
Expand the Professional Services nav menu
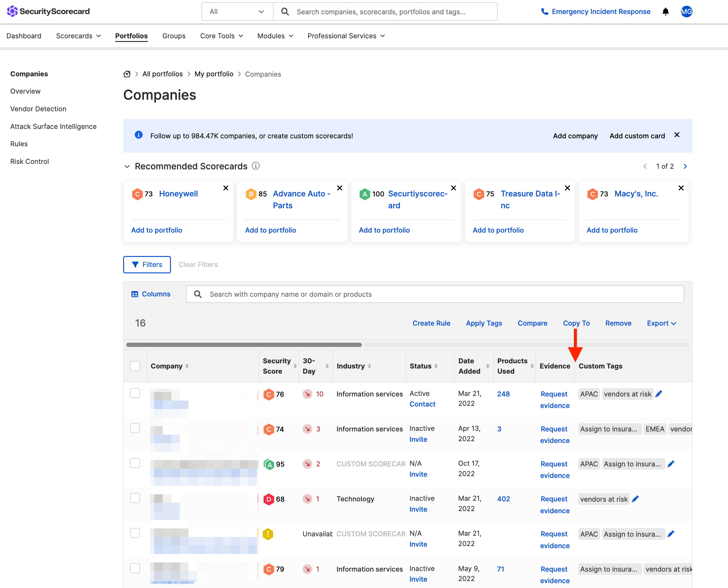pos(346,36)
